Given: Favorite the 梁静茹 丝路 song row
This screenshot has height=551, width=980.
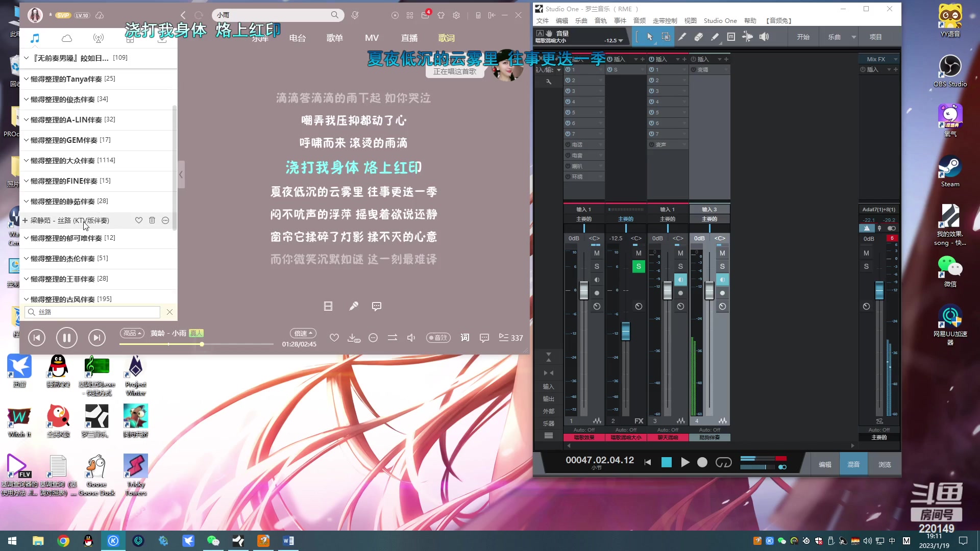Looking at the screenshot, I should coord(139,220).
